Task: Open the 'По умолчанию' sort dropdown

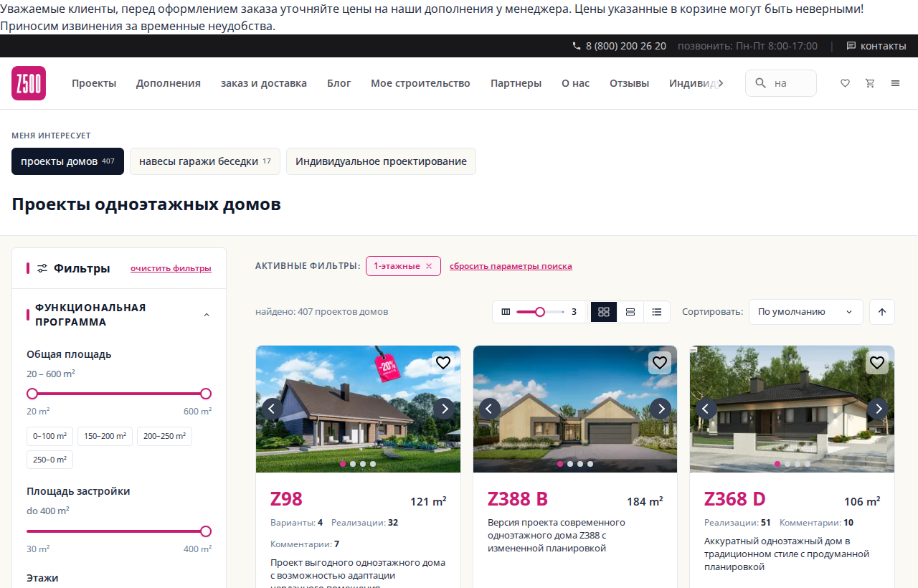Action: [806, 312]
